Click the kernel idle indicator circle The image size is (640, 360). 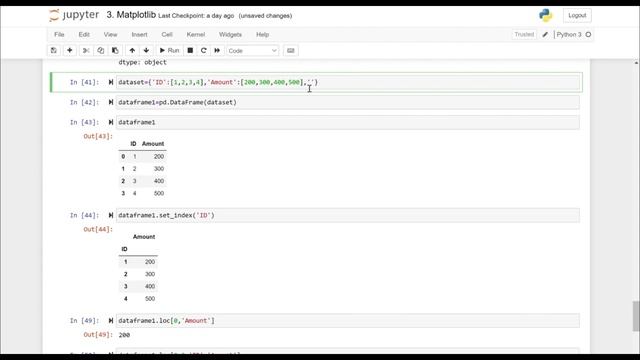(588, 35)
